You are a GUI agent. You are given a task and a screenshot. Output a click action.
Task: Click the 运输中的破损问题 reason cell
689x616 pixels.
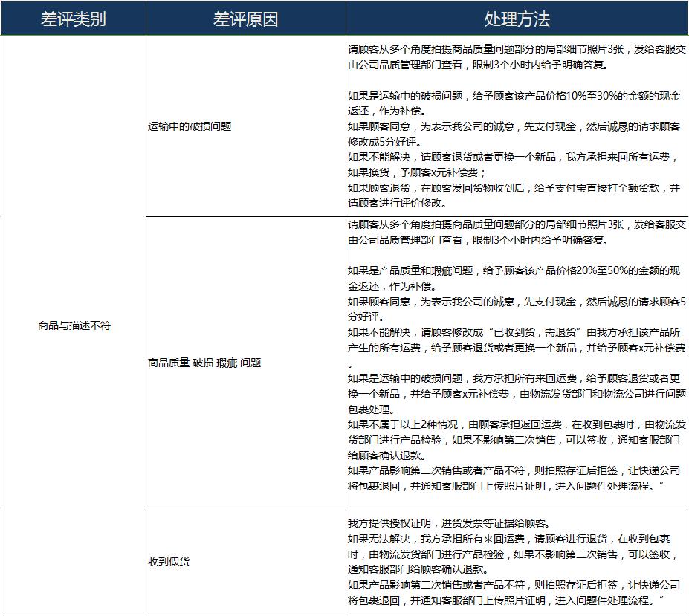point(190,126)
